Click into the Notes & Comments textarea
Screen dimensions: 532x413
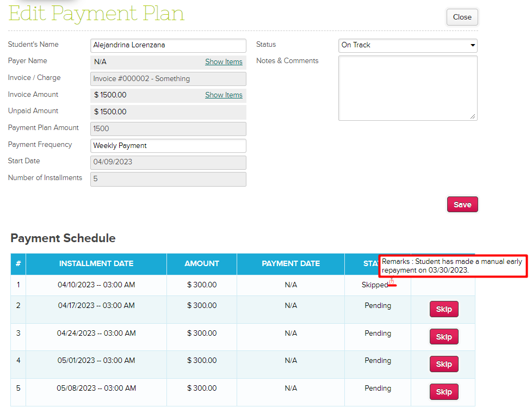[407, 88]
